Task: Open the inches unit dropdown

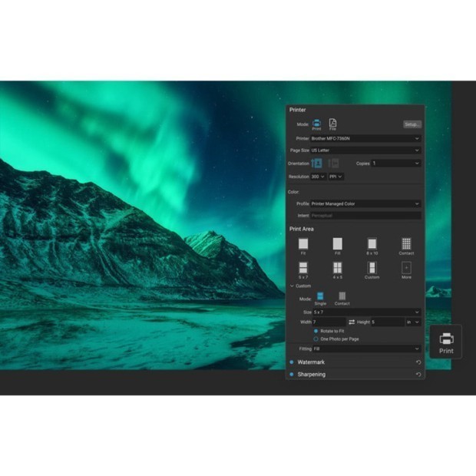Action: coord(413,322)
